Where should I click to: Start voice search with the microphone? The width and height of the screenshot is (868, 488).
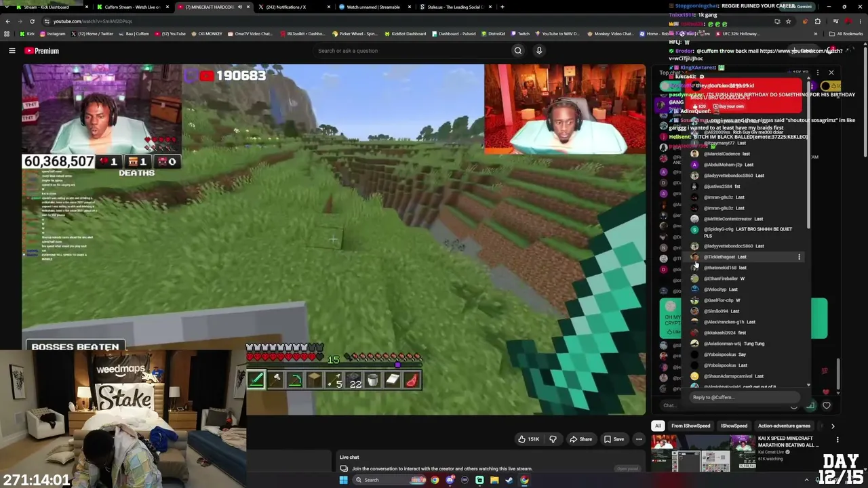tap(539, 51)
